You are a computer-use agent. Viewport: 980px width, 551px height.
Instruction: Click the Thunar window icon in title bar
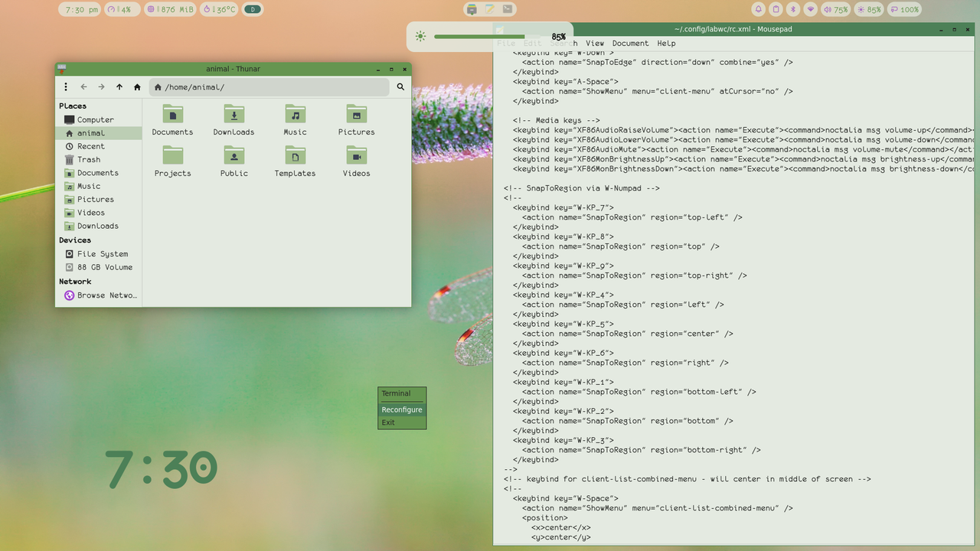62,69
